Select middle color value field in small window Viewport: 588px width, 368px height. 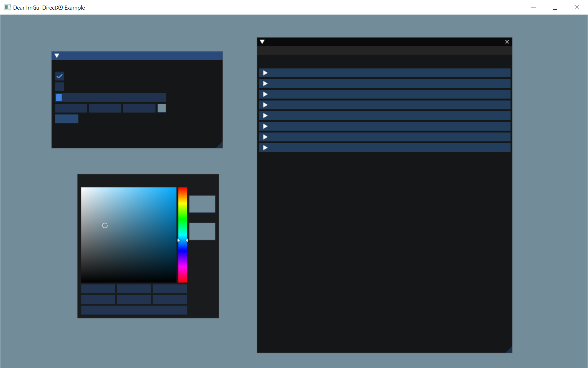(x=105, y=108)
